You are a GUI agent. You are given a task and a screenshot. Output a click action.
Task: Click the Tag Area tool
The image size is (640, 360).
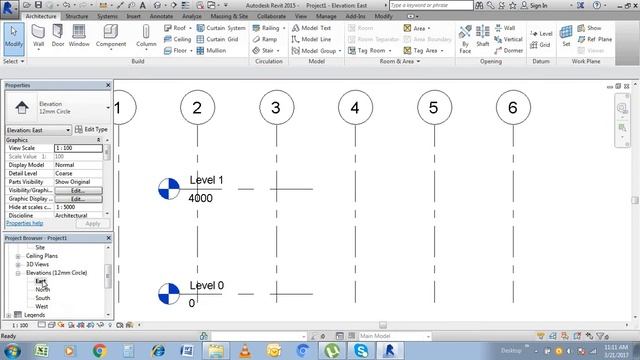(x=423, y=51)
